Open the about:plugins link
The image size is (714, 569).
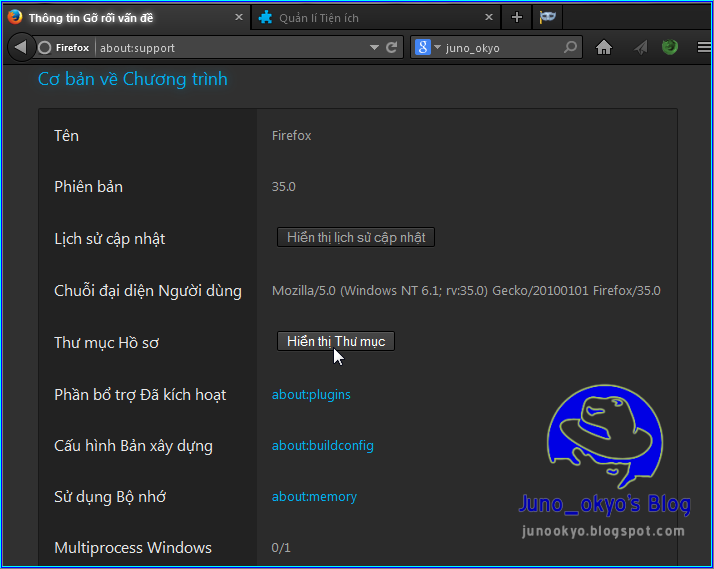pos(311,394)
